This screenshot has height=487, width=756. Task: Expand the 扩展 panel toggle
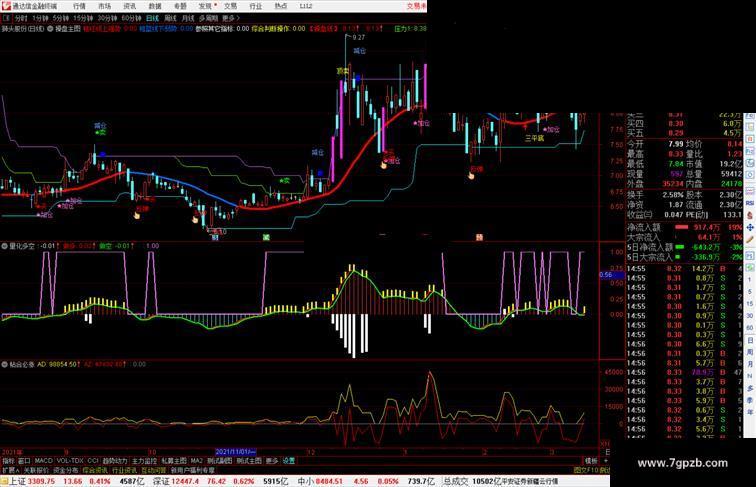pyautogui.click(x=10, y=470)
